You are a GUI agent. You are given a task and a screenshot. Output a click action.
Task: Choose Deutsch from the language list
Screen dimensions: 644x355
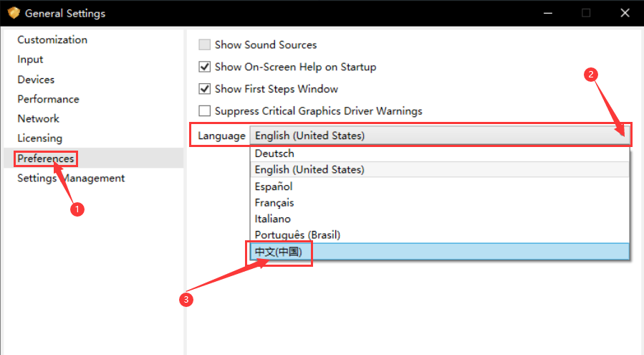pos(439,153)
